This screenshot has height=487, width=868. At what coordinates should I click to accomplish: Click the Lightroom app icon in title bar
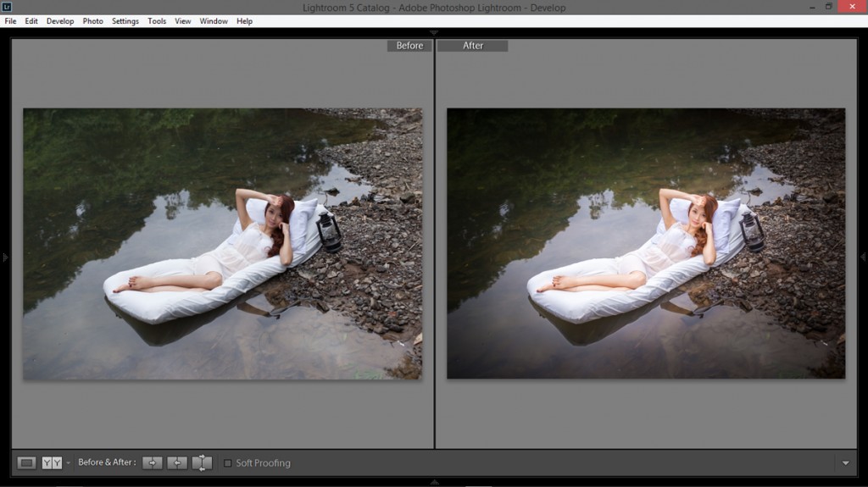(x=7, y=7)
